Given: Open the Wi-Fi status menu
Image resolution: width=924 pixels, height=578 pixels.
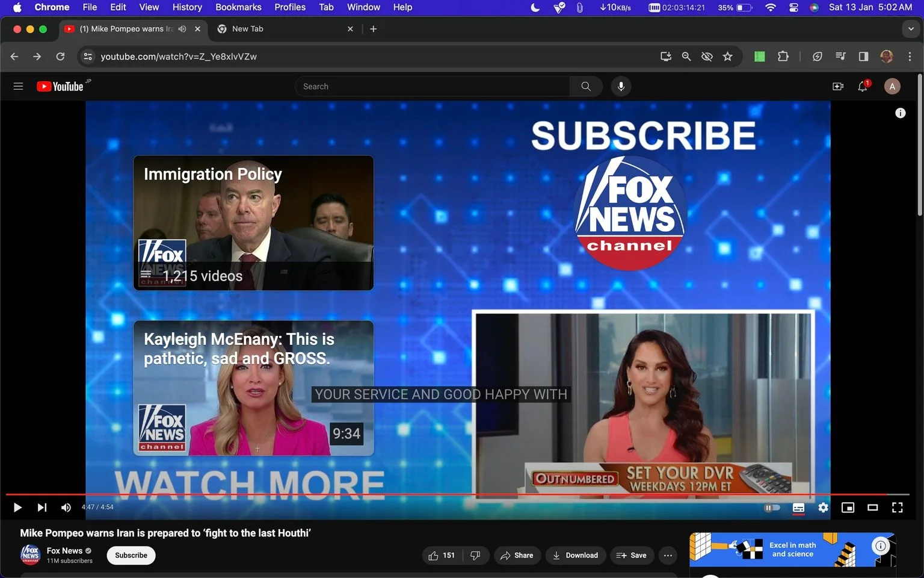Looking at the screenshot, I should tap(771, 7).
